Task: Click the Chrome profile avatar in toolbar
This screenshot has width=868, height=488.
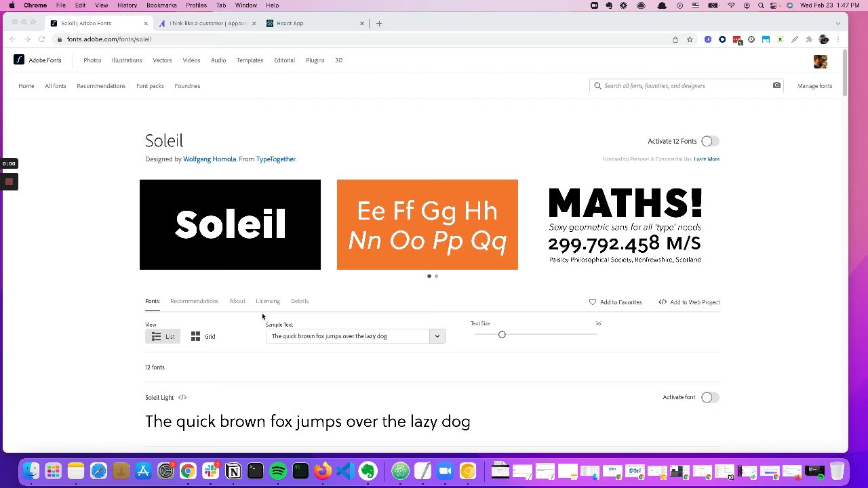Action: click(823, 39)
